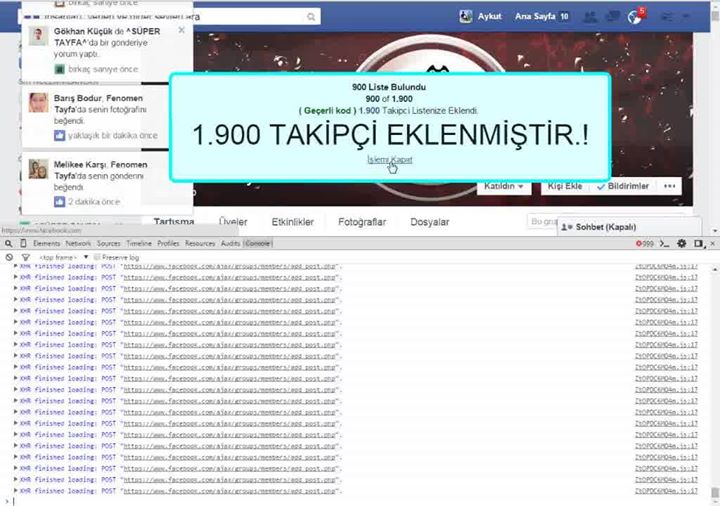
Task: Go to Ana Sayfa home link
Action: coord(535,17)
